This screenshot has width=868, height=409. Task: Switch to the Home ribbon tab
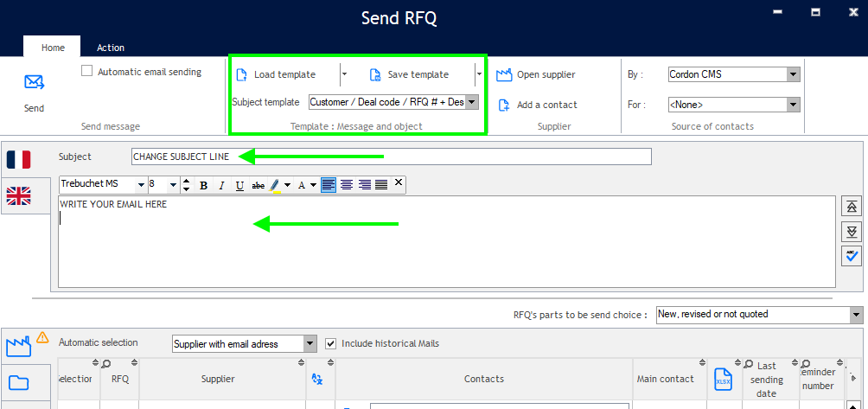pos(53,48)
